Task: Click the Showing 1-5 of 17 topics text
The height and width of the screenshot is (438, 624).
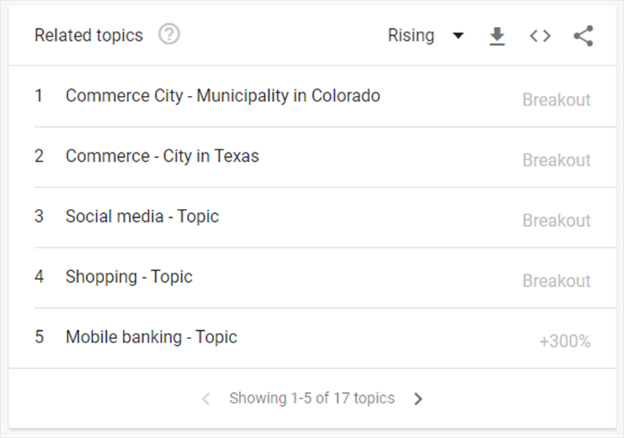Action: point(312,399)
